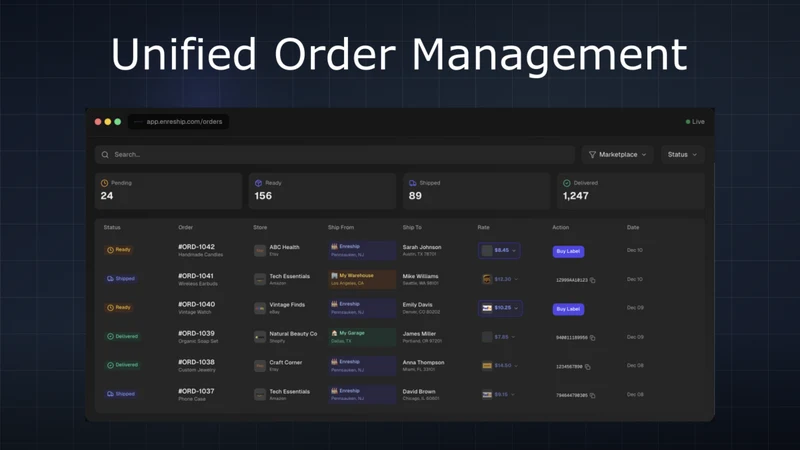Click recipient Emily Davis
This screenshot has width=800, height=450.
click(x=417, y=305)
